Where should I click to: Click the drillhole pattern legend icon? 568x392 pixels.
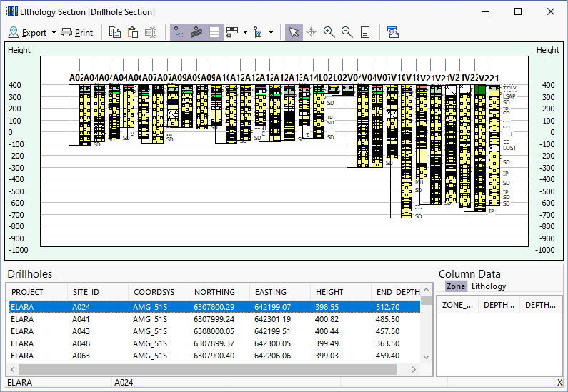(258, 33)
